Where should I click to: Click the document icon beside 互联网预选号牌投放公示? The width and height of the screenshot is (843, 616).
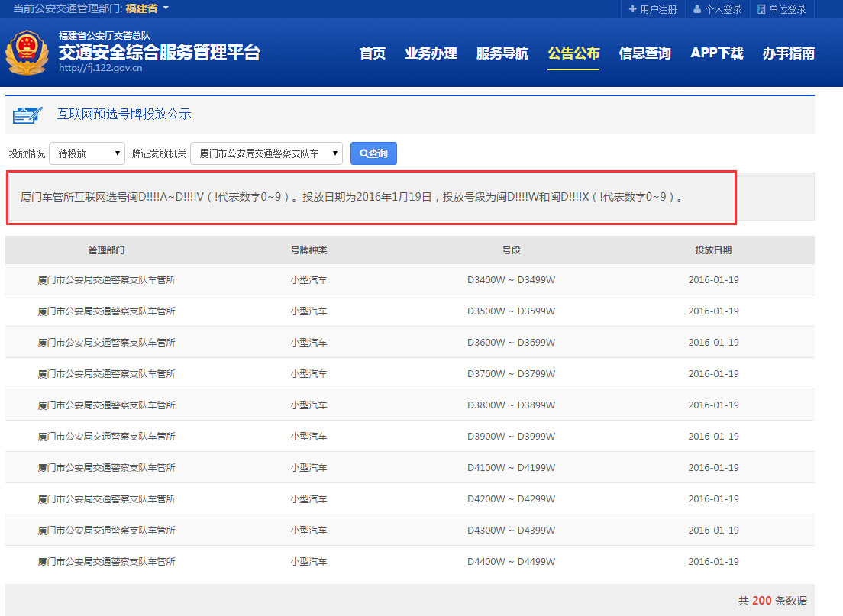27,114
